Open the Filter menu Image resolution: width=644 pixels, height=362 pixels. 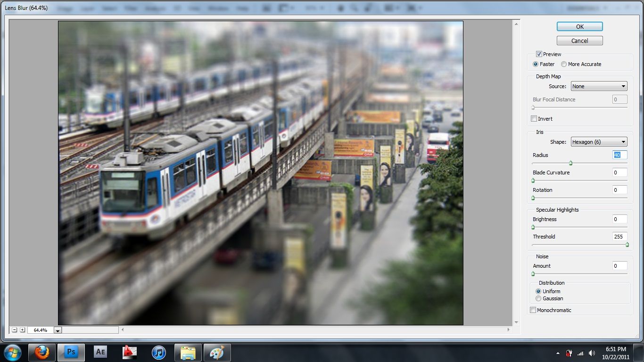(131, 8)
